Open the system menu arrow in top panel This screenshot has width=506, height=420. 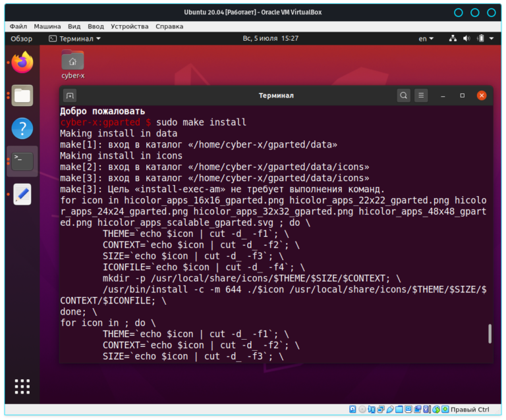pos(492,39)
